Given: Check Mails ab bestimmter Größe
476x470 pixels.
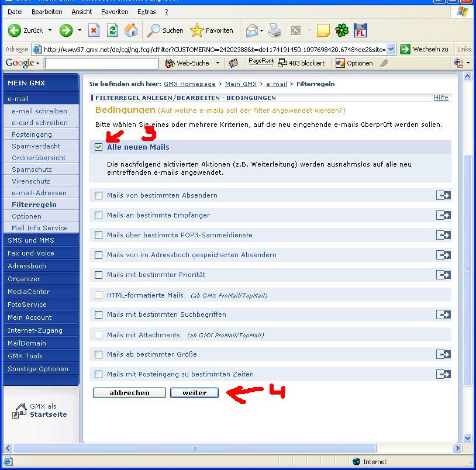Looking at the screenshot, I should 98,354.
